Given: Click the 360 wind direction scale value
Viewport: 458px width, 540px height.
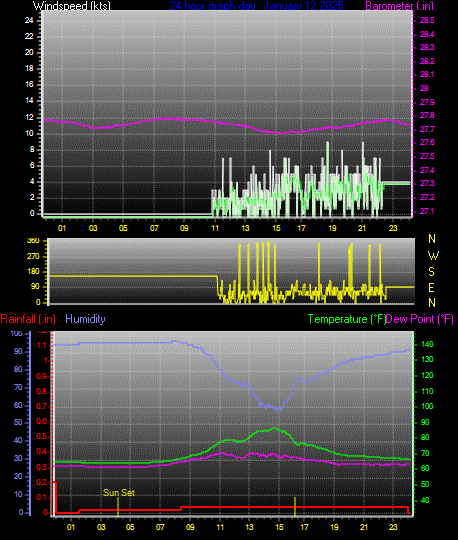Looking at the screenshot, I should [33, 240].
